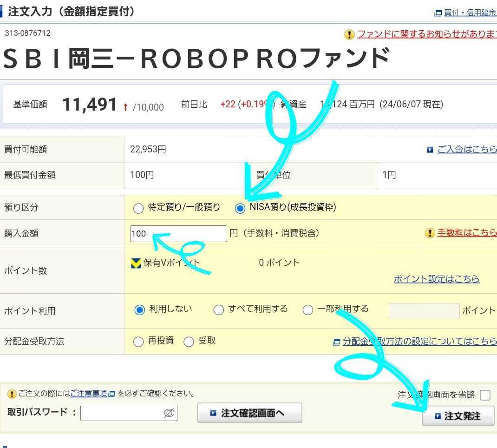
Task: Select 利用しない point usage option
Action: pos(139,310)
